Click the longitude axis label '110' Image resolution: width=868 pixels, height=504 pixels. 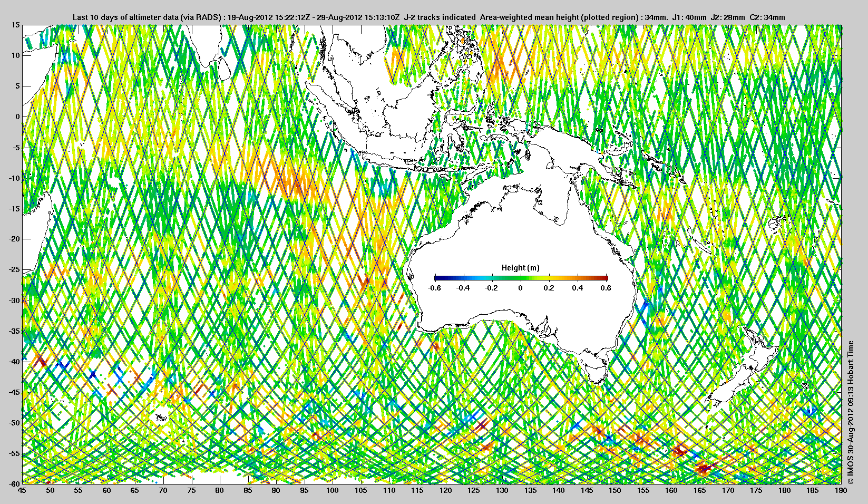(x=389, y=490)
